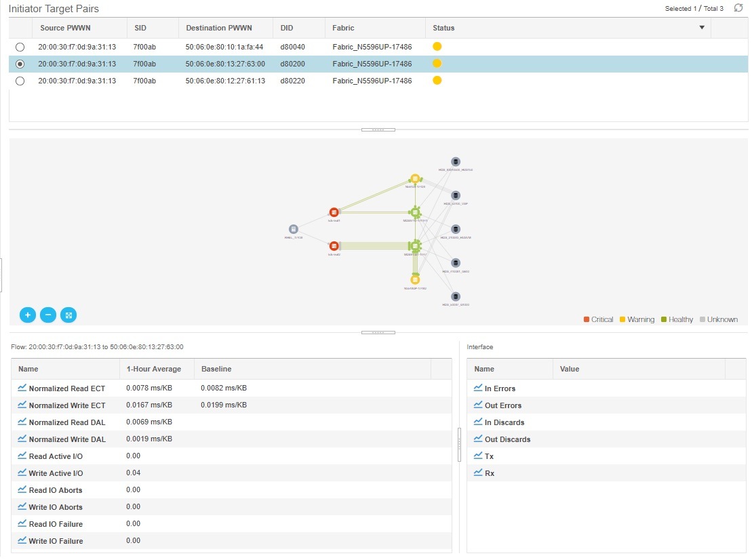Select the pair with DID d80220
752x560 pixels.
pos(20,81)
